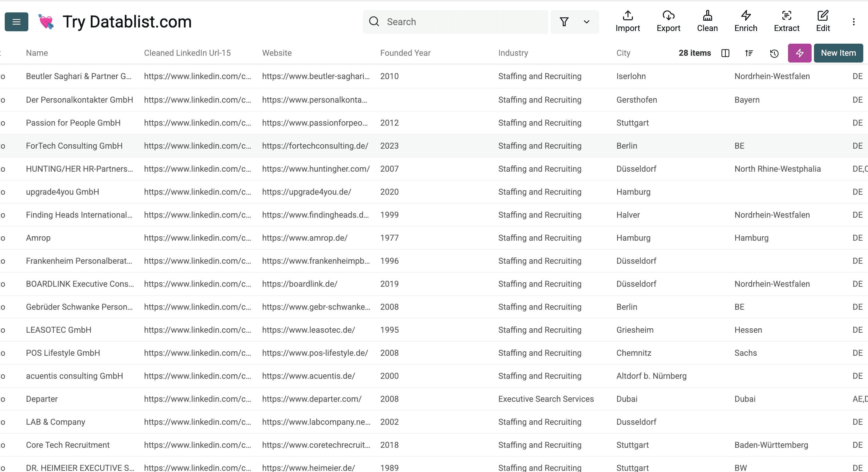Open the three-dot overflow menu

854,22
